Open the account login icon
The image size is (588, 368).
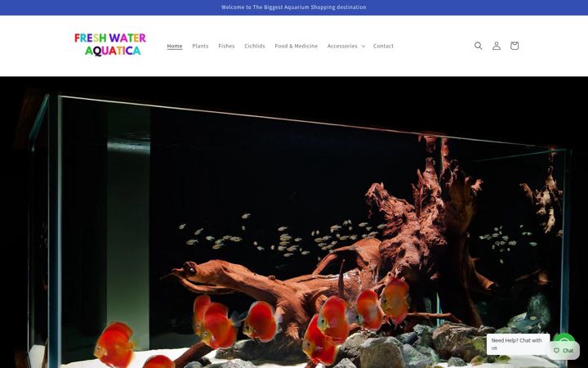(497, 46)
